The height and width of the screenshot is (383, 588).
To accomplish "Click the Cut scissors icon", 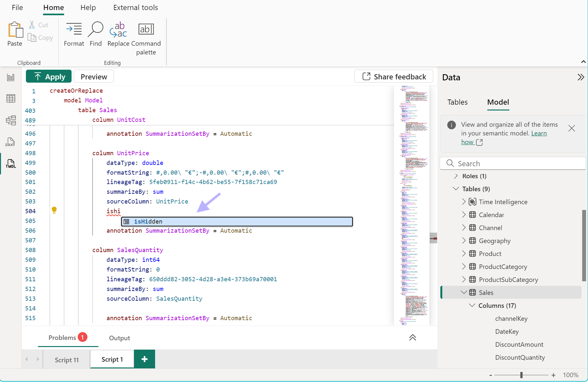I will (x=32, y=25).
